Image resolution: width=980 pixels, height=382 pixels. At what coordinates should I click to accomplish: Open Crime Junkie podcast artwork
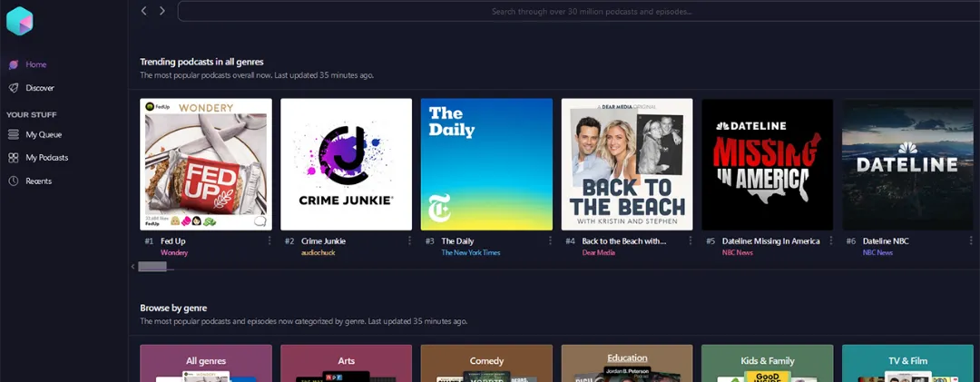click(x=347, y=164)
